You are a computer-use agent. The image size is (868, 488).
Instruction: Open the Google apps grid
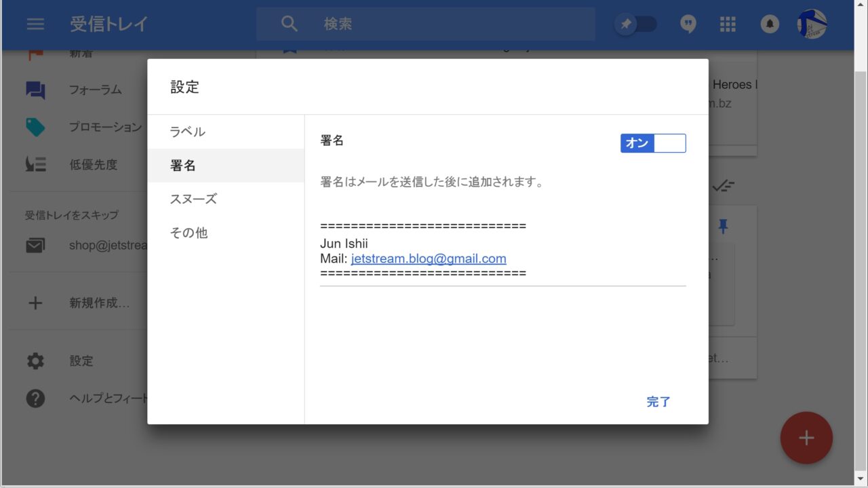pyautogui.click(x=728, y=24)
